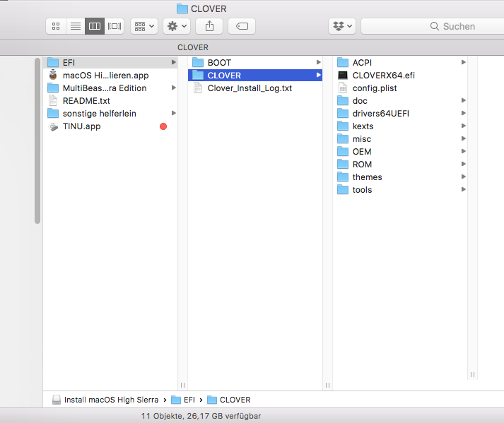
Task: Click the Share button
Action: click(x=209, y=26)
